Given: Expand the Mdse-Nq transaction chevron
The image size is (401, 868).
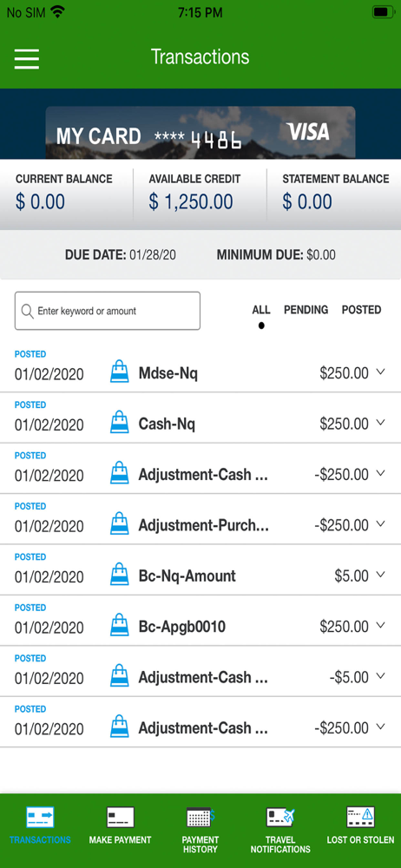Looking at the screenshot, I should (380, 372).
